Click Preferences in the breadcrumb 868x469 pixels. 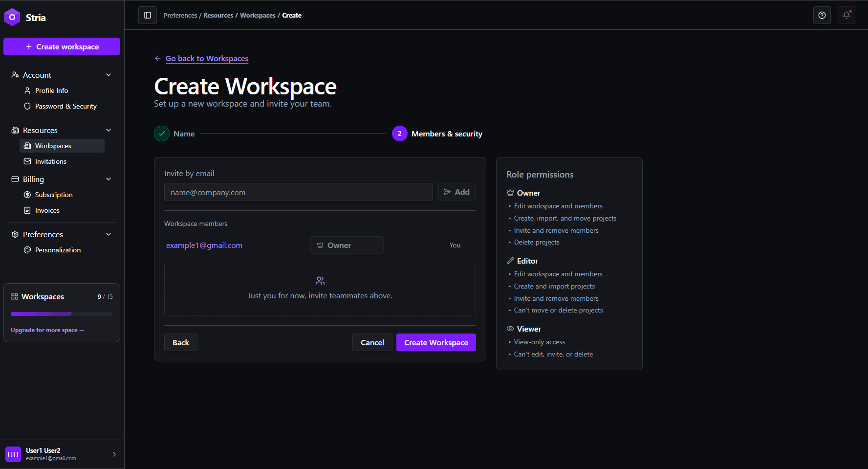(x=180, y=15)
